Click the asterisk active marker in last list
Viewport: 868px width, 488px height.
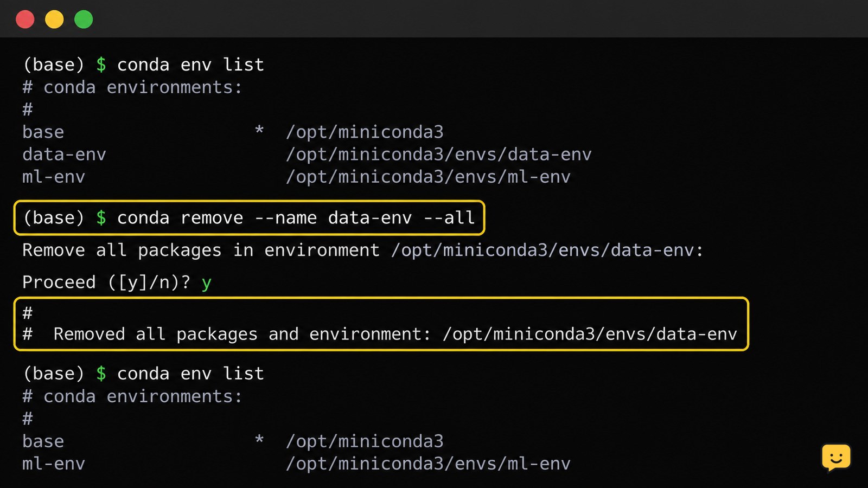point(259,440)
